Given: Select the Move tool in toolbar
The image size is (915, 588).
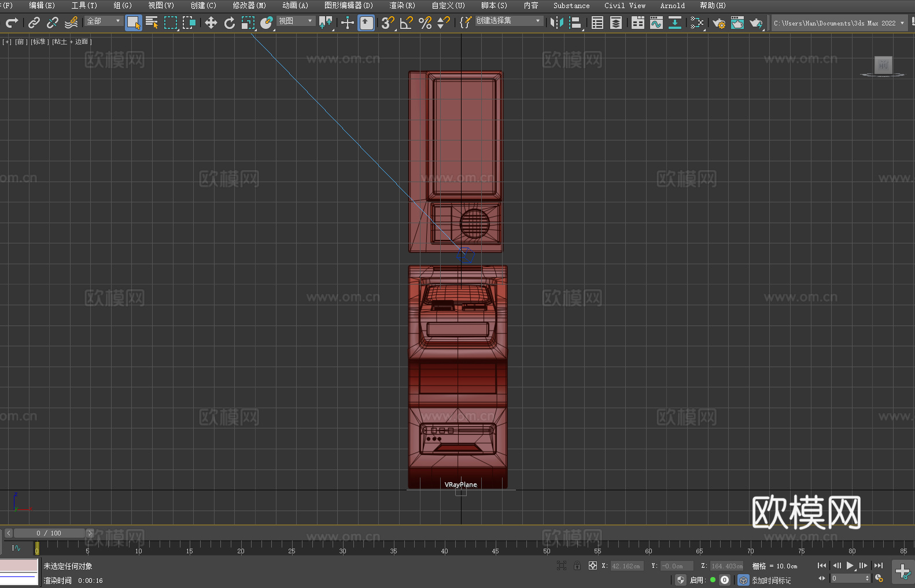Looking at the screenshot, I should click(211, 23).
